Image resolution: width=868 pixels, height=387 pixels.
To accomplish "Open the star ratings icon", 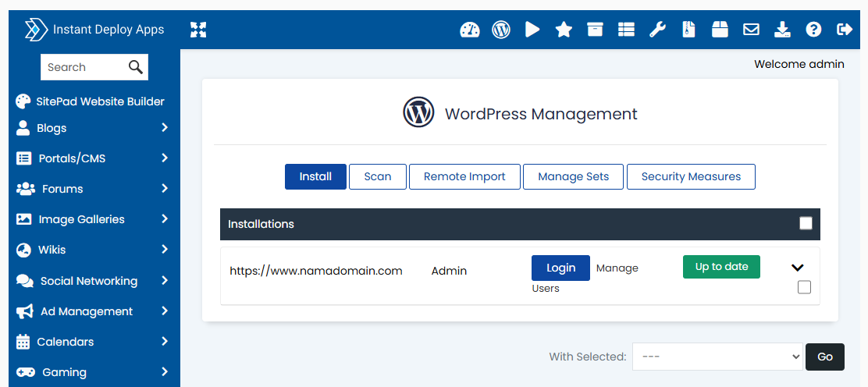I will pos(564,30).
